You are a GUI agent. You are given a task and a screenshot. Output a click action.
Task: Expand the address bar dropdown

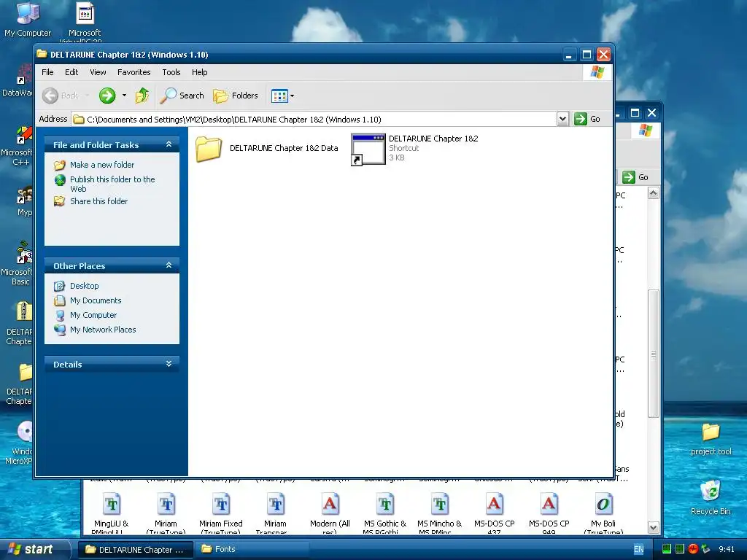[x=562, y=119]
